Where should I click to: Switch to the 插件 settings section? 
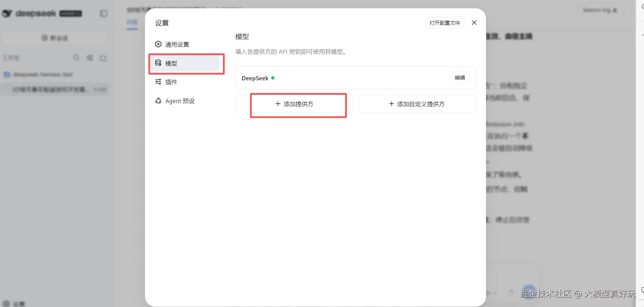[x=186, y=82]
